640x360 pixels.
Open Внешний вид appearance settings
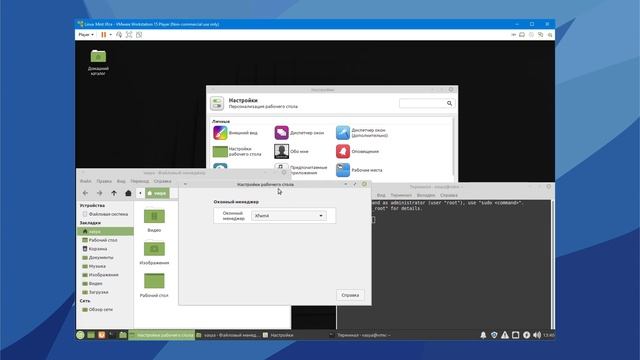[236, 133]
